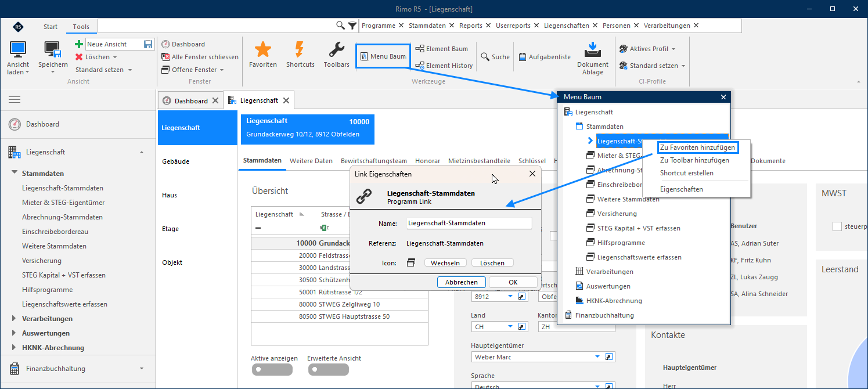The image size is (868, 389).
Task: Open the Favoriten star tool
Action: click(263, 55)
